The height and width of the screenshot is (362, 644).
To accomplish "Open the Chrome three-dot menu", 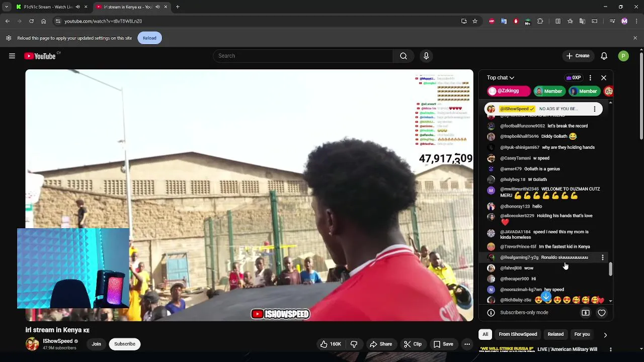I will (x=635, y=21).
